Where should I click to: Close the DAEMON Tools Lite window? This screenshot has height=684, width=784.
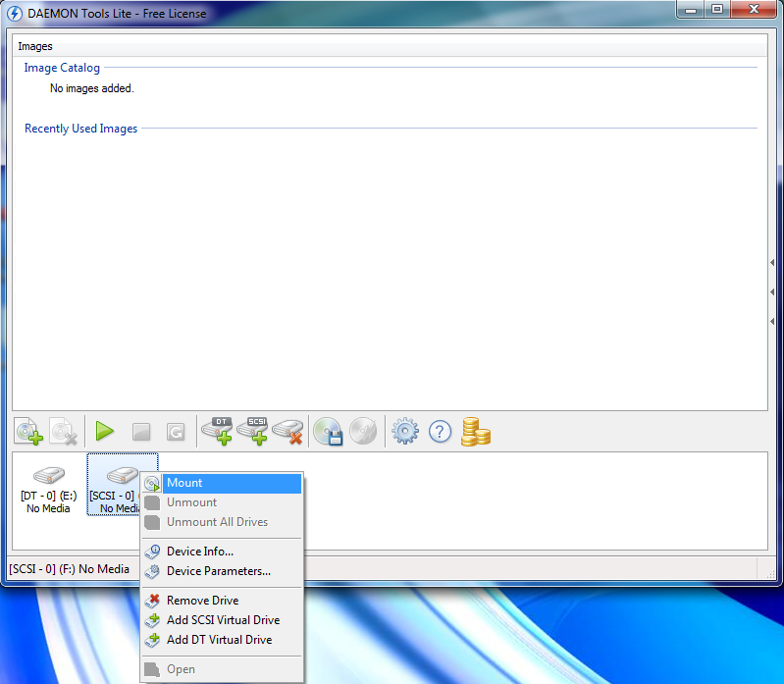pyautogui.click(x=754, y=10)
